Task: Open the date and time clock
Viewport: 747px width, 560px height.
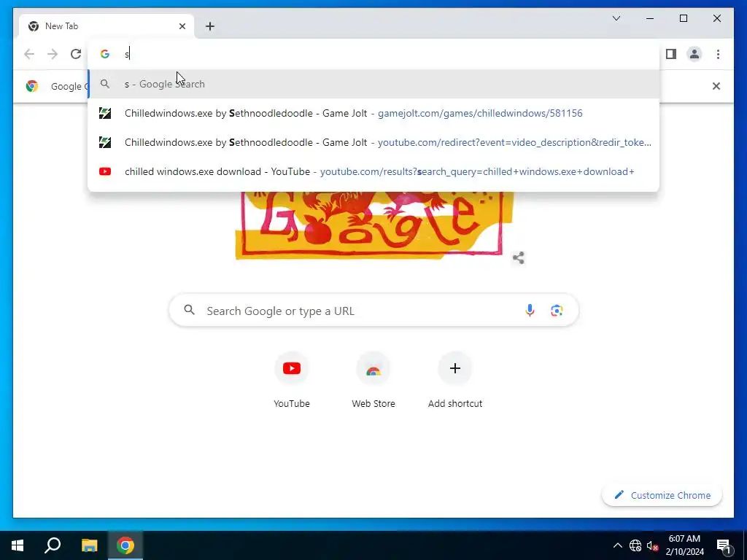Action: 684,545
